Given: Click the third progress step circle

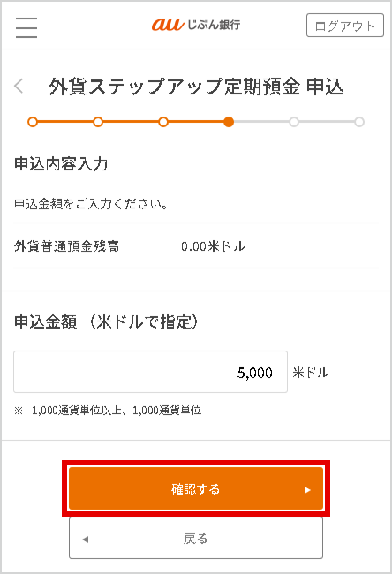Looking at the screenshot, I should pyautogui.click(x=163, y=122).
